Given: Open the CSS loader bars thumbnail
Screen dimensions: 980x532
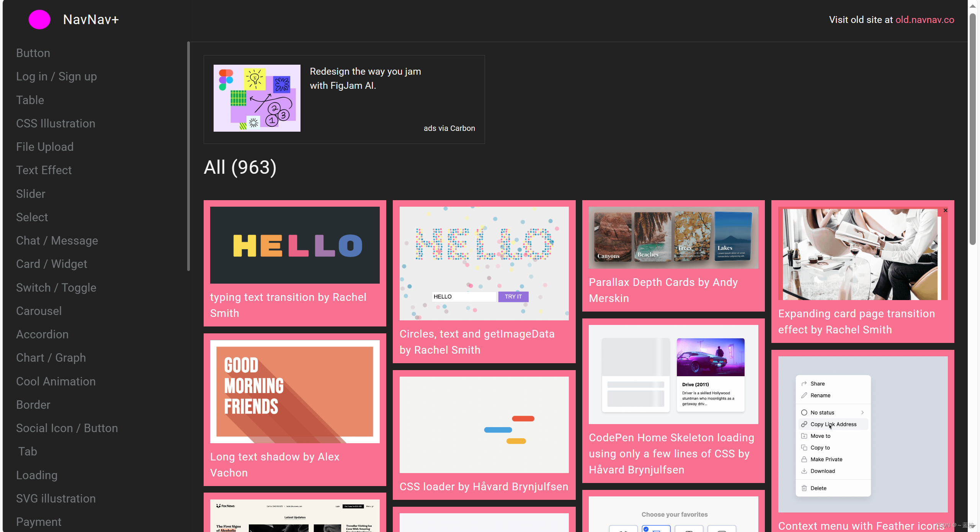Looking at the screenshot, I should tap(484, 425).
